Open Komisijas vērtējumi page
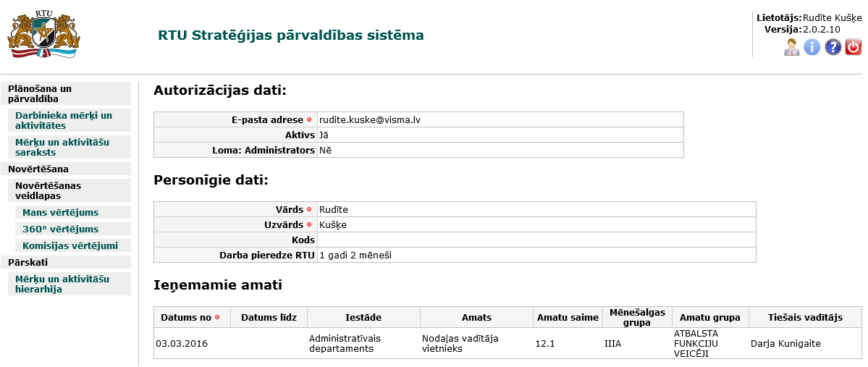Screen dimensions: 868x367 tap(73, 245)
